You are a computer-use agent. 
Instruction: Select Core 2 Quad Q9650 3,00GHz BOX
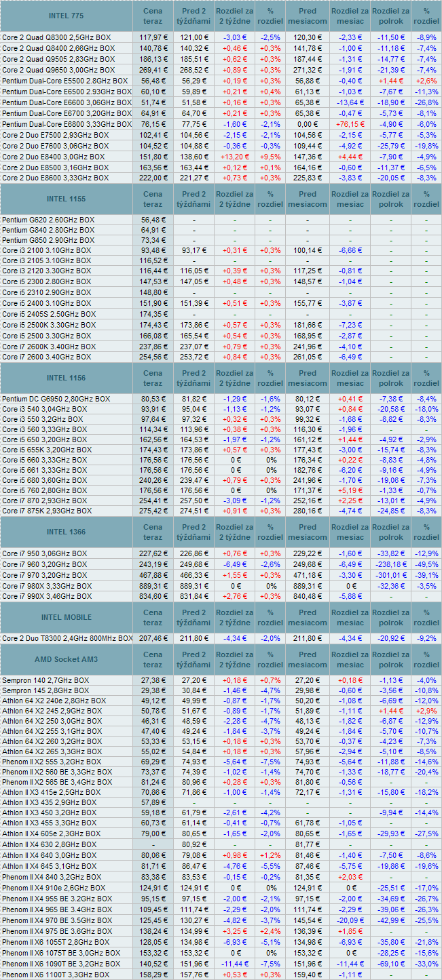coord(58,70)
